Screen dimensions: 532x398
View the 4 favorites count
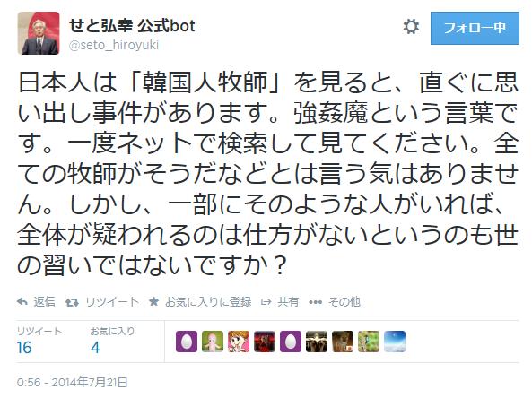click(x=95, y=348)
